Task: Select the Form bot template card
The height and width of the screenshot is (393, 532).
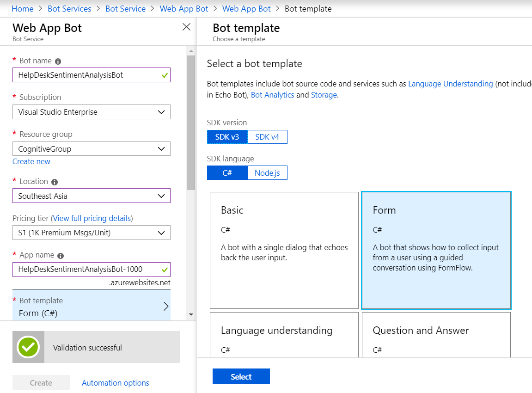Action: tap(436, 251)
